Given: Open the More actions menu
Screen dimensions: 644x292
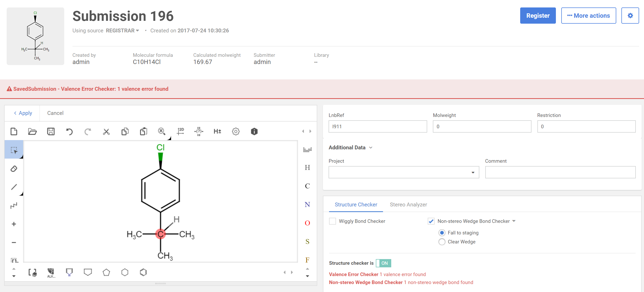Looking at the screenshot, I should (588, 16).
